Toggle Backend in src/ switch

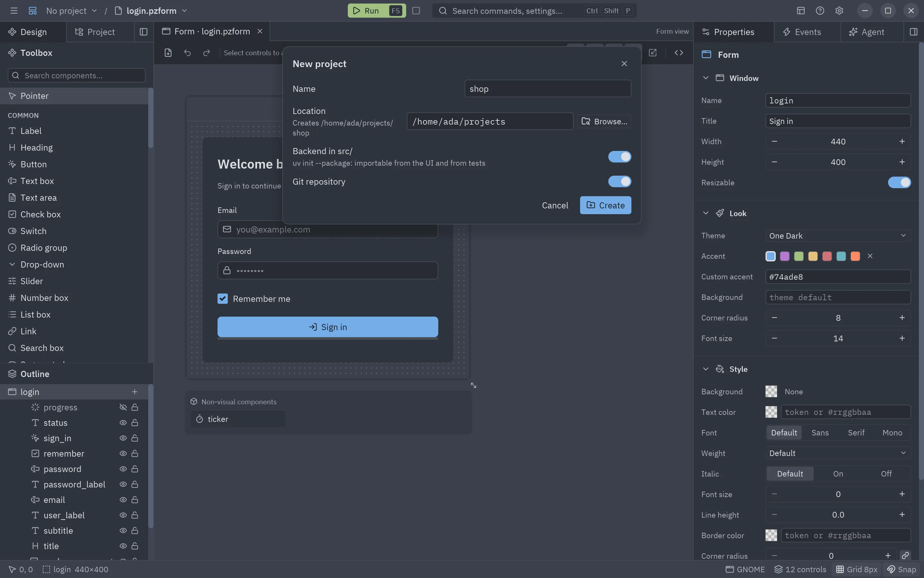619,157
